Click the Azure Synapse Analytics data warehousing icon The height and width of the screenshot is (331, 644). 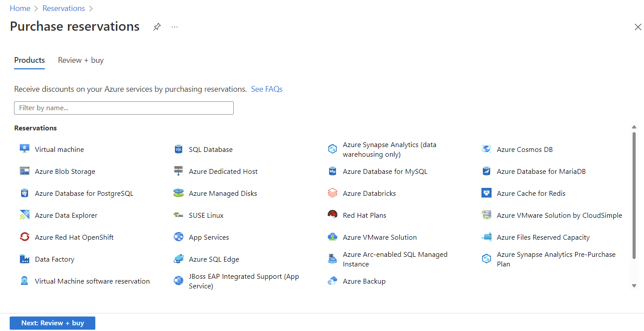point(333,149)
